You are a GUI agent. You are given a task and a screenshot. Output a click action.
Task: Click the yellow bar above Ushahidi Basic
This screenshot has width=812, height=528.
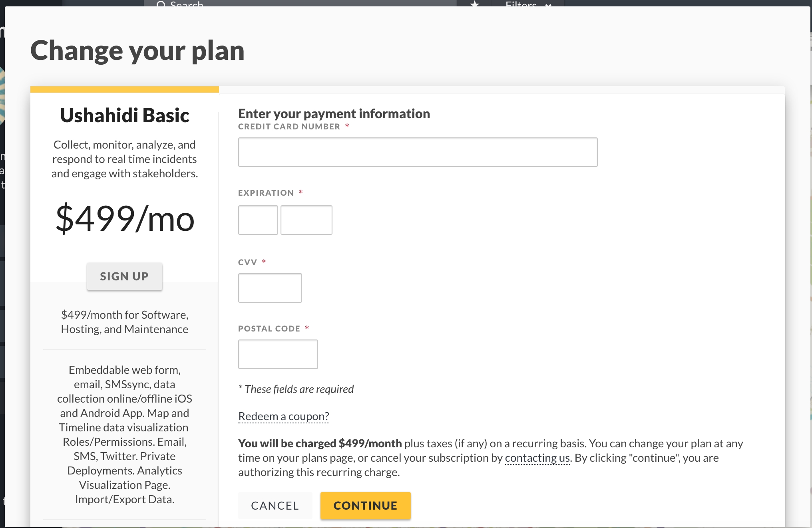(x=124, y=89)
